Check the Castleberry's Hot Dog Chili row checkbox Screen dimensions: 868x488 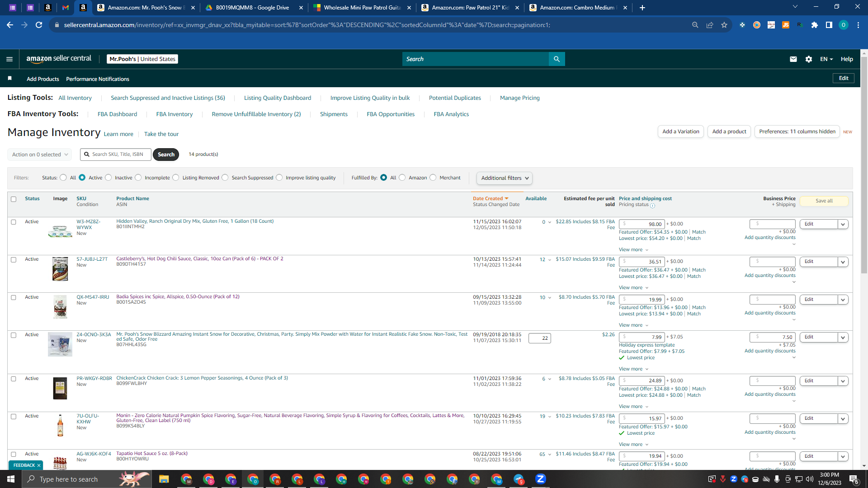click(14, 260)
